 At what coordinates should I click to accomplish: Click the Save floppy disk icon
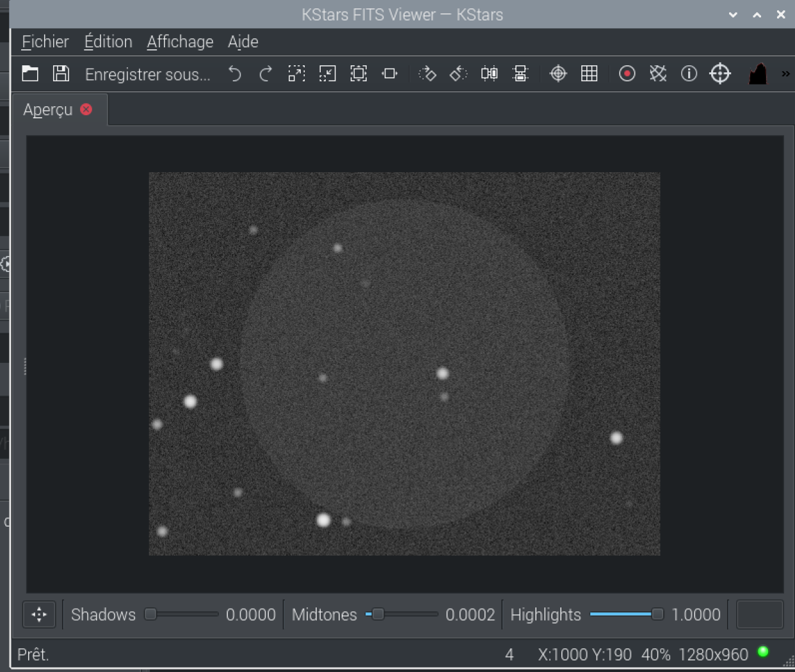tap(61, 74)
